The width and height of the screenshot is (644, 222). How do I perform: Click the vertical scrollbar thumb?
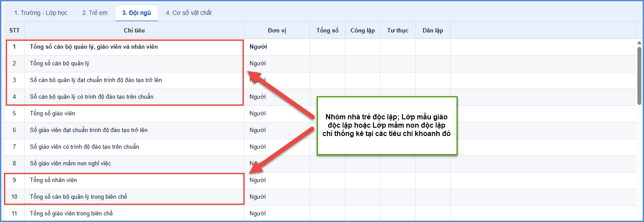tap(640, 75)
